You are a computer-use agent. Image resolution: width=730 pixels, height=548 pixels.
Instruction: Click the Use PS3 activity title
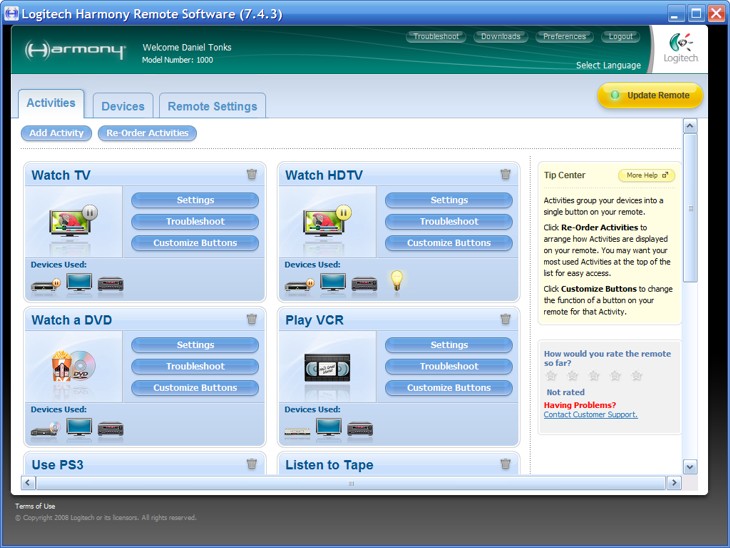pyautogui.click(x=57, y=465)
